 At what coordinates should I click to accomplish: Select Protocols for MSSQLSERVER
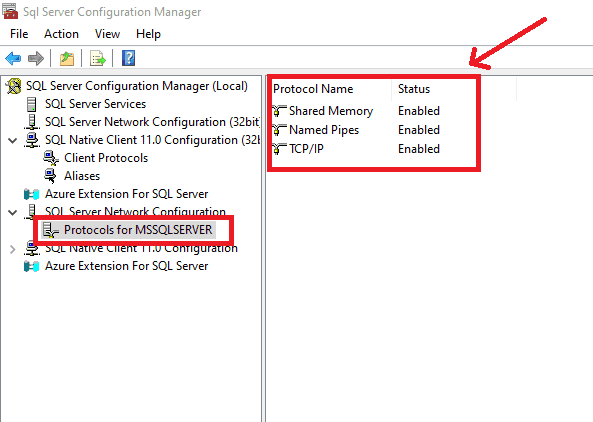coord(138,230)
